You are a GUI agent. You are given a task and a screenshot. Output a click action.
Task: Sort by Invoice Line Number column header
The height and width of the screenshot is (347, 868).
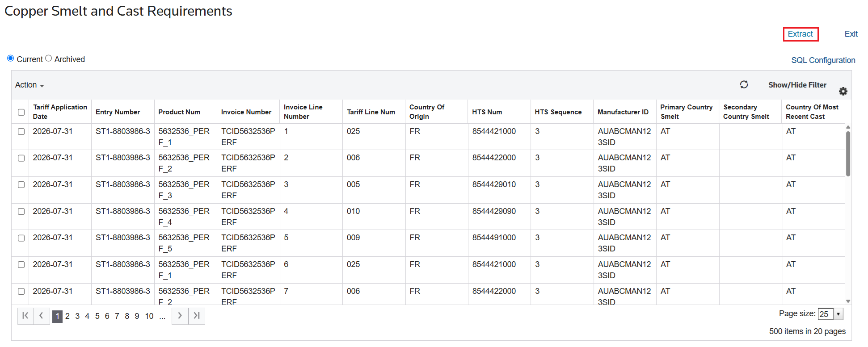[303, 112]
